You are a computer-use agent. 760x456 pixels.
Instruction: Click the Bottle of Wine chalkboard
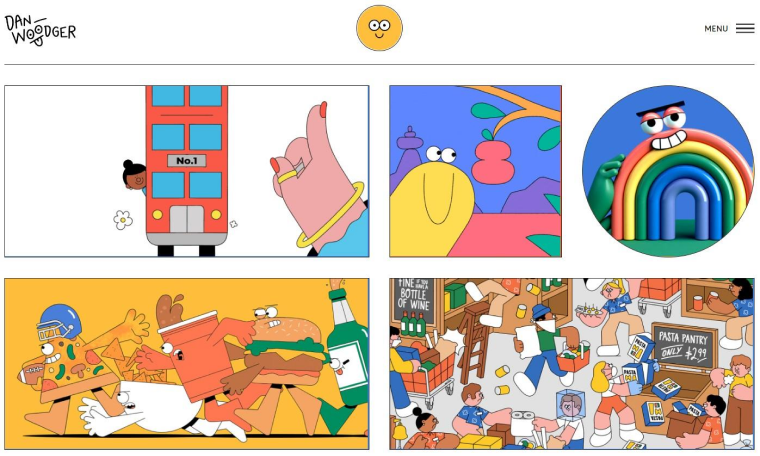point(413,296)
